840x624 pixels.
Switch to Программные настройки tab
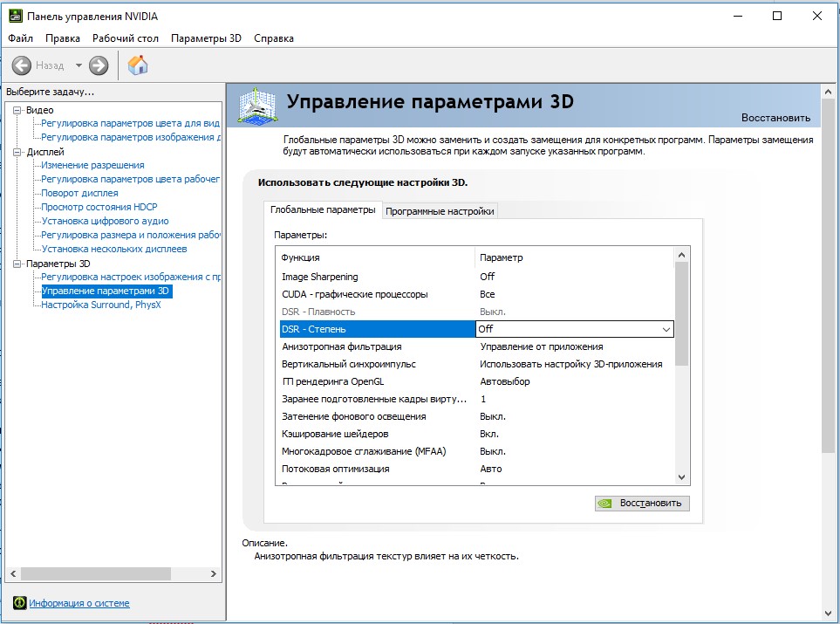(x=440, y=211)
